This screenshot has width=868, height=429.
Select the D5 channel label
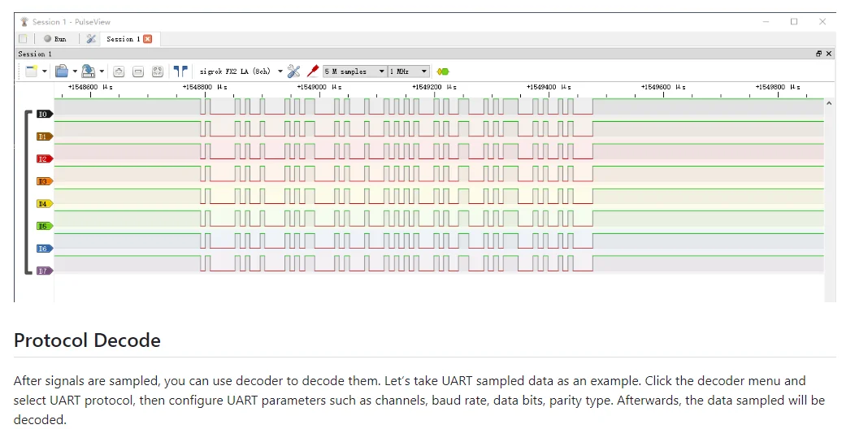pos(44,226)
